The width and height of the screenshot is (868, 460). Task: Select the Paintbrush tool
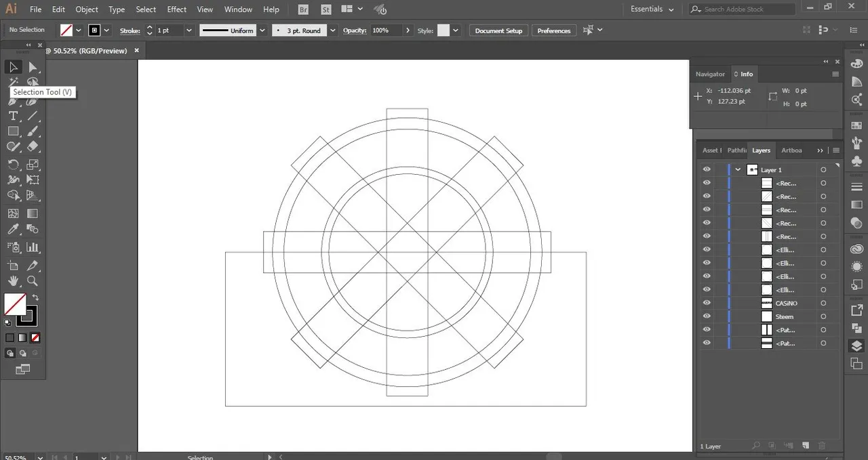pos(33,131)
